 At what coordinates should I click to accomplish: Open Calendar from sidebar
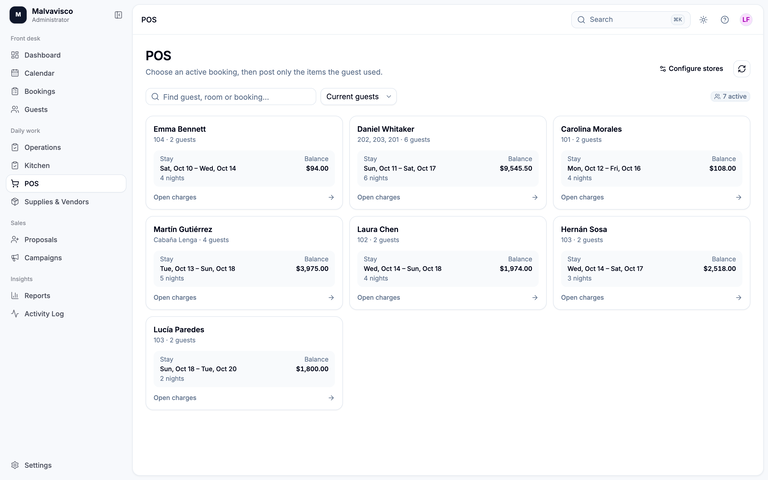tap(66, 73)
